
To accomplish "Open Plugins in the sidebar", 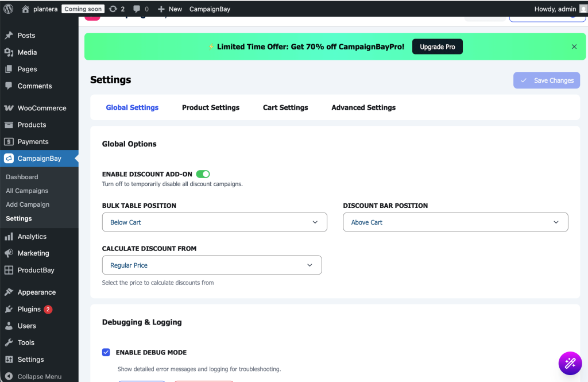I will [x=29, y=309].
